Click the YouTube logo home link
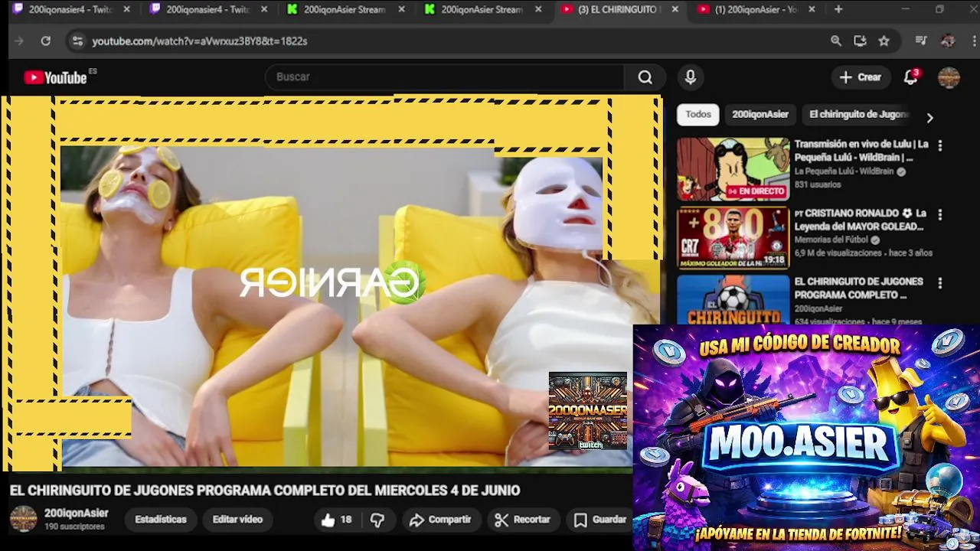The height and width of the screenshot is (551, 980). tap(55, 77)
